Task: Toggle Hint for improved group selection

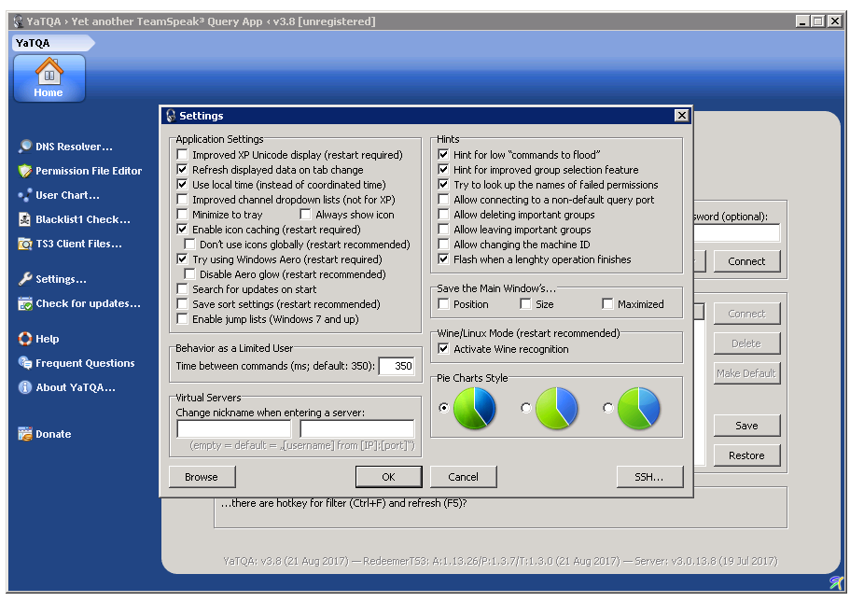Action: click(x=443, y=170)
